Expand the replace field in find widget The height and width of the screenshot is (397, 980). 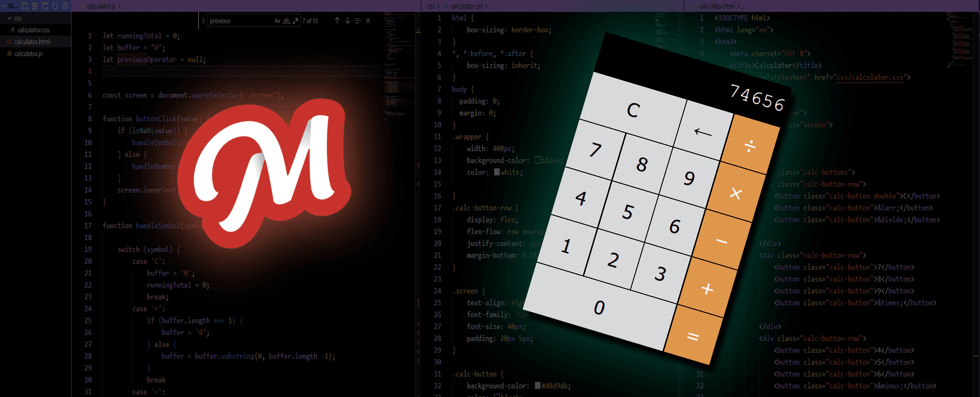203,21
